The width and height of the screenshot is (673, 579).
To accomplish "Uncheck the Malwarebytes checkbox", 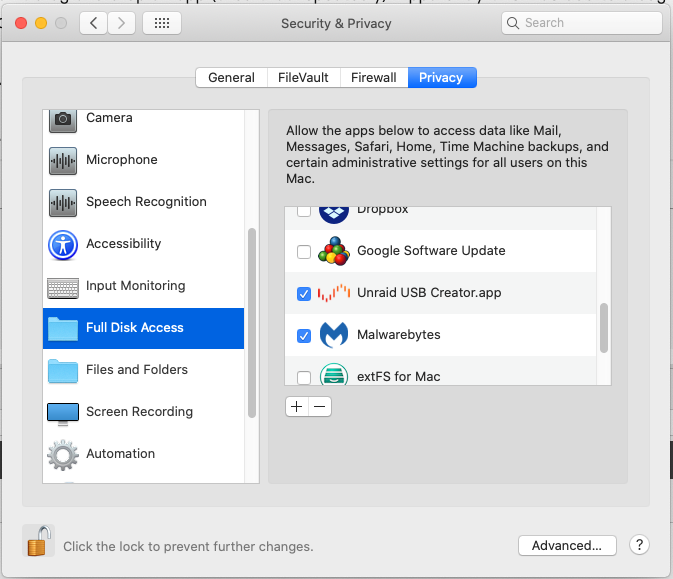I will coord(304,336).
